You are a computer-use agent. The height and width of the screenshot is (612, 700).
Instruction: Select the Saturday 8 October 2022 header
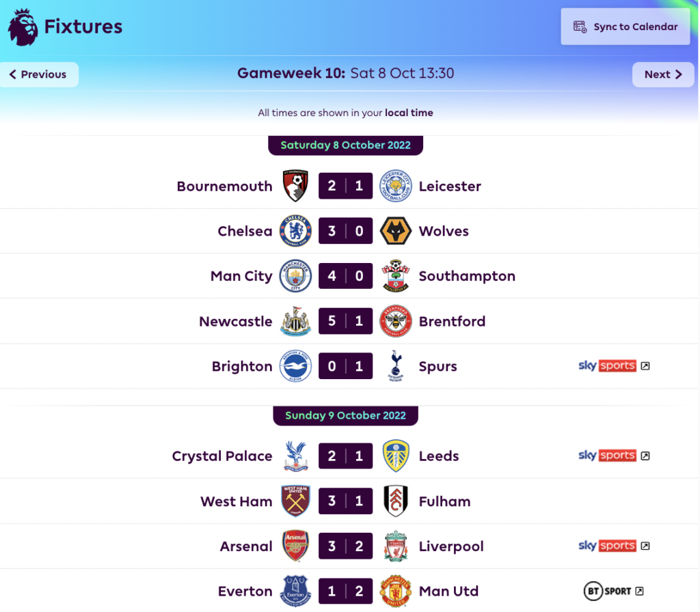pos(345,145)
